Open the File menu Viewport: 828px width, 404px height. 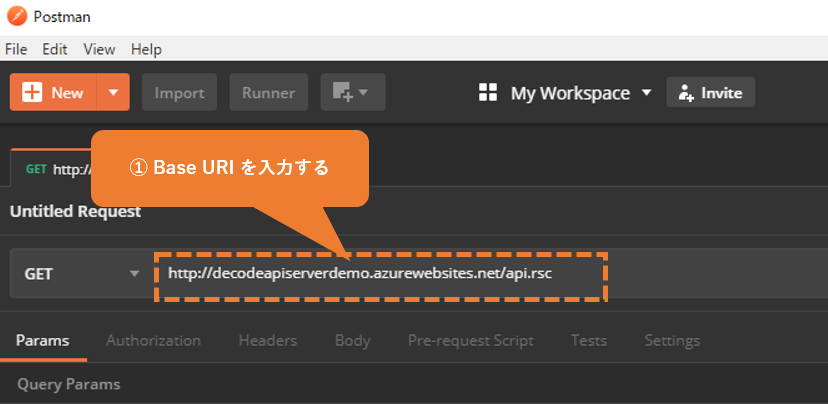[x=16, y=49]
